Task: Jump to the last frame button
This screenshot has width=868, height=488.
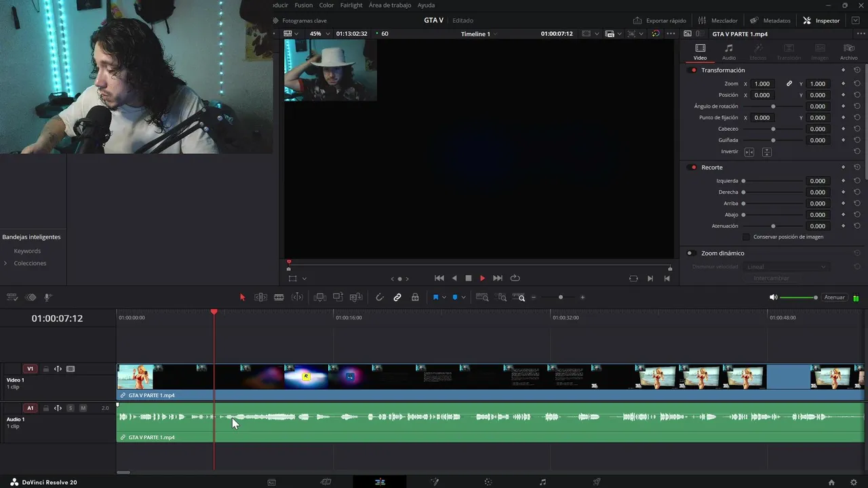Action: click(x=497, y=278)
